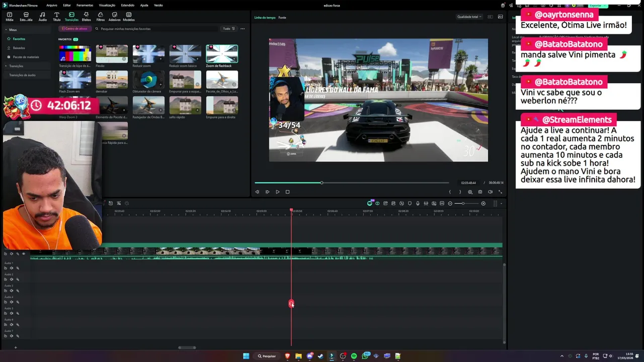This screenshot has width=644, height=362.
Task: Mute the Áudio 5 track
Action: 12,313
